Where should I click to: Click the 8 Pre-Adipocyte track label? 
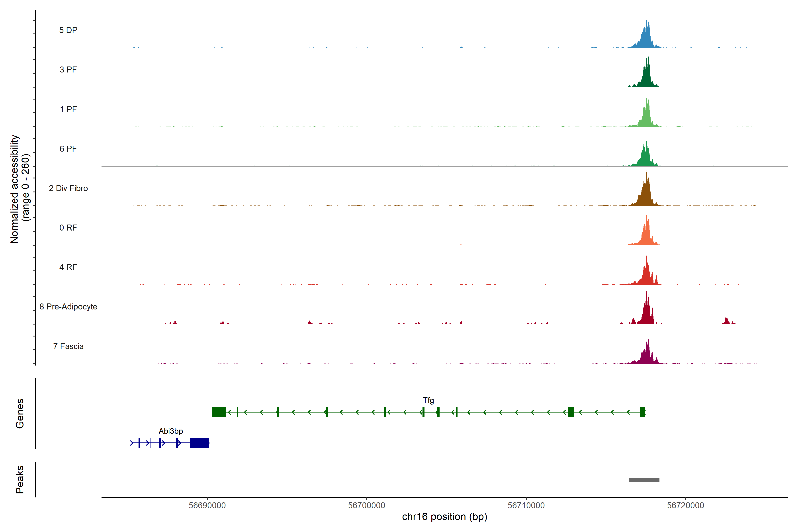point(68,307)
